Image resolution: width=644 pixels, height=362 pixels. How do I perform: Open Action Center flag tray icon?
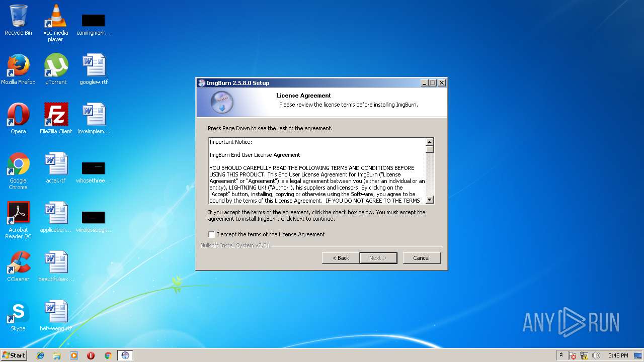(573, 355)
